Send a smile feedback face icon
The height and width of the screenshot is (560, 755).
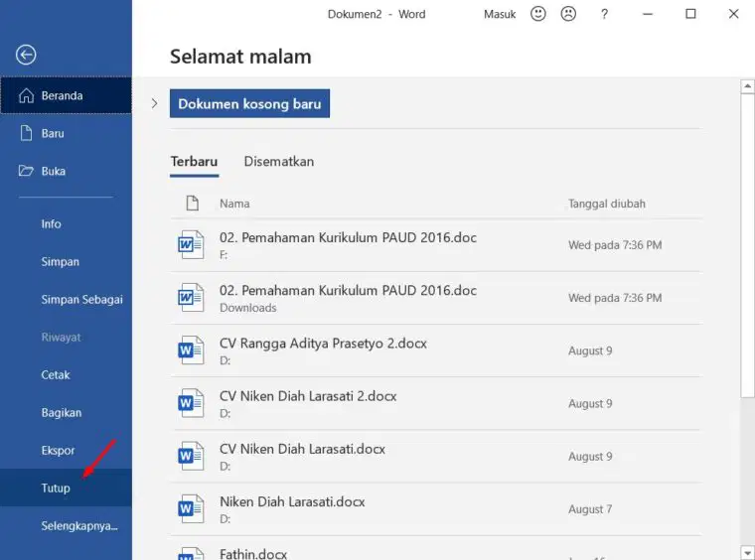tap(537, 14)
